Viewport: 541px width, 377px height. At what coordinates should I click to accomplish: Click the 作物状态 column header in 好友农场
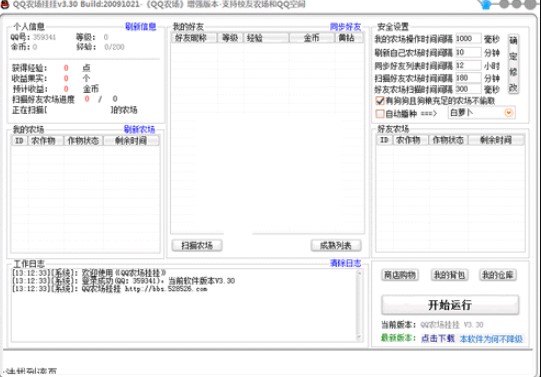pyautogui.click(x=448, y=140)
